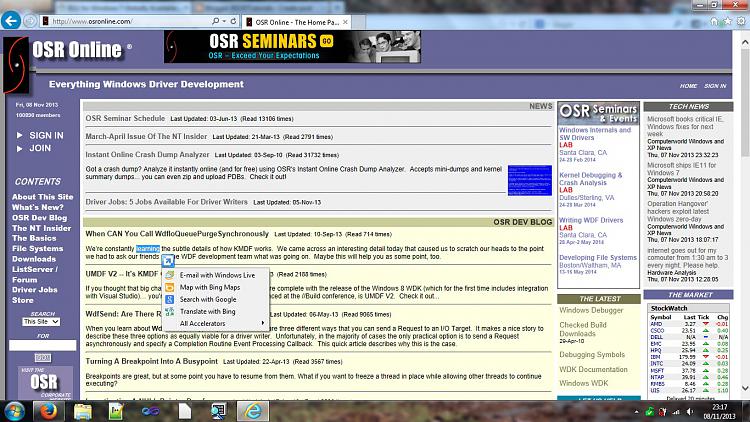Click GO on OSR Seminars banner

click(327, 41)
